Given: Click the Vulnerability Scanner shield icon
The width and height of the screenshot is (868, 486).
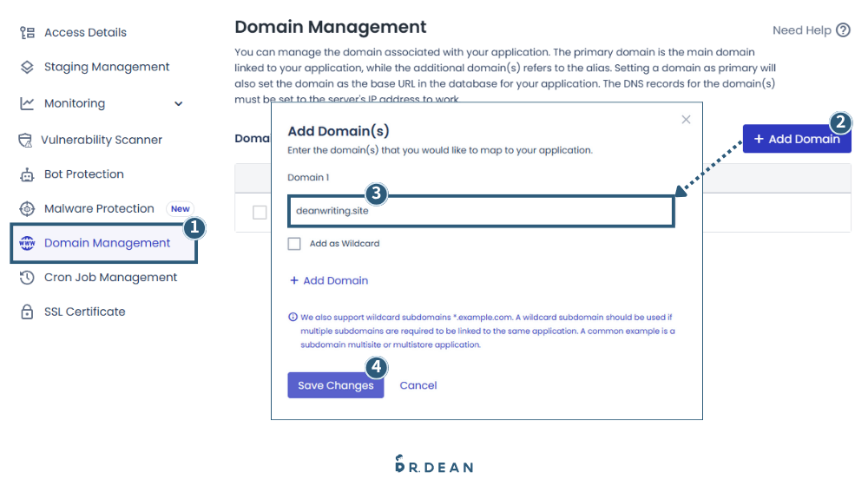Looking at the screenshot, I should pyautogui.click(x=25, y=140).
